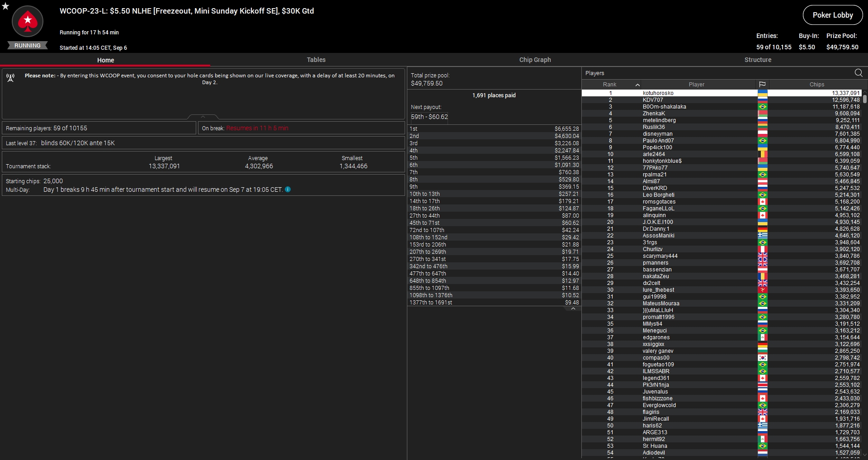Select player row FaganeLLoL
868x460 pixels.
point(722,209)
